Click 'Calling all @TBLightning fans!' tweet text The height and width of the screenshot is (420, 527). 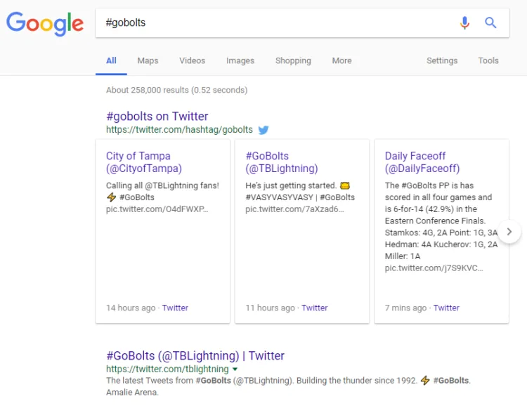tap(163, 185)
